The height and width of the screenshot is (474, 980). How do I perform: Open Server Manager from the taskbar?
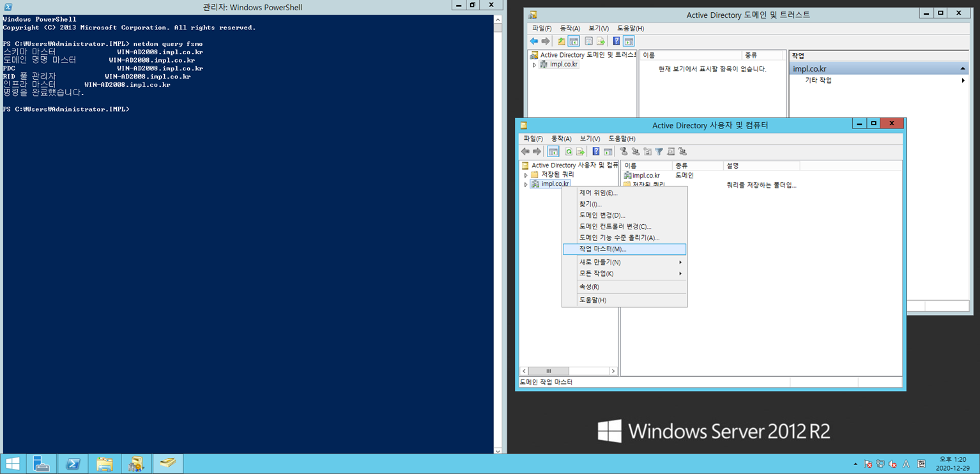click(x=42, y=464)
